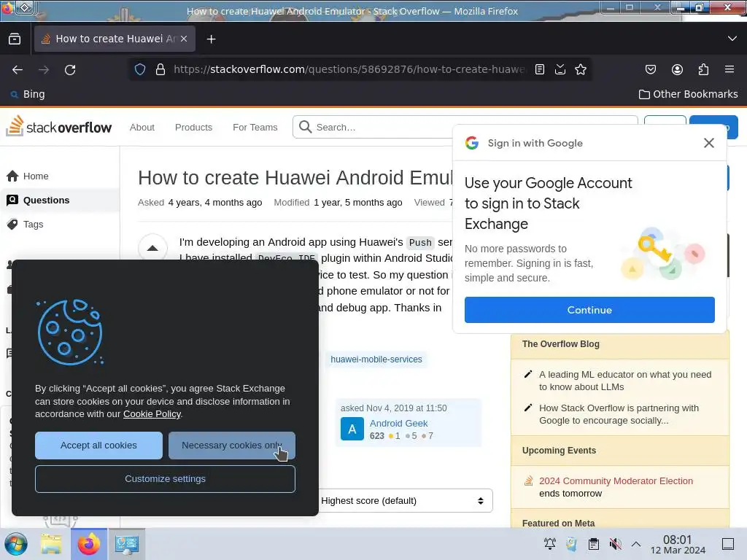
Task: Click the Downloads icon in address bar
Action: pyautogui.click(x=560, y=69)
